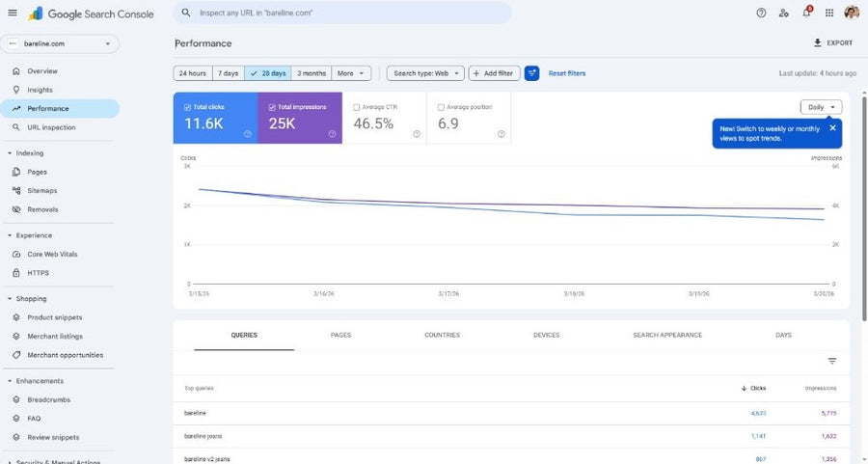Viewport: 868px width, 464px height.
Task: Click the bareline jeans query row
Action: coord(511,436)
